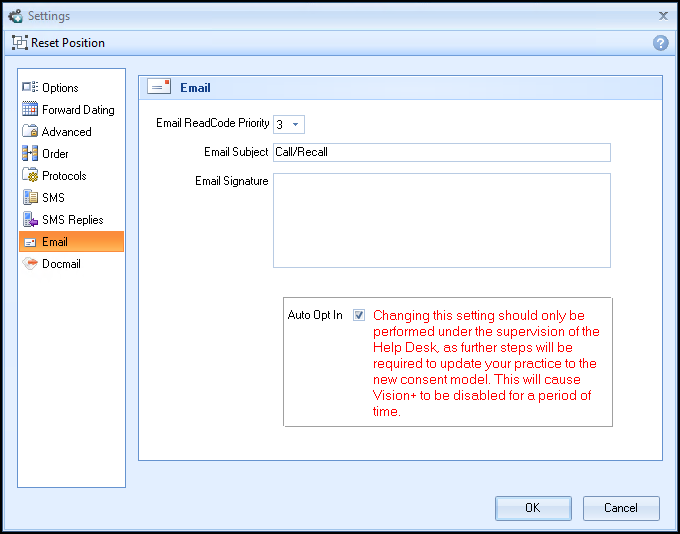Open the SMS Replies settings page
Viewport: 680px width, 534px height.
pos(72,220)
